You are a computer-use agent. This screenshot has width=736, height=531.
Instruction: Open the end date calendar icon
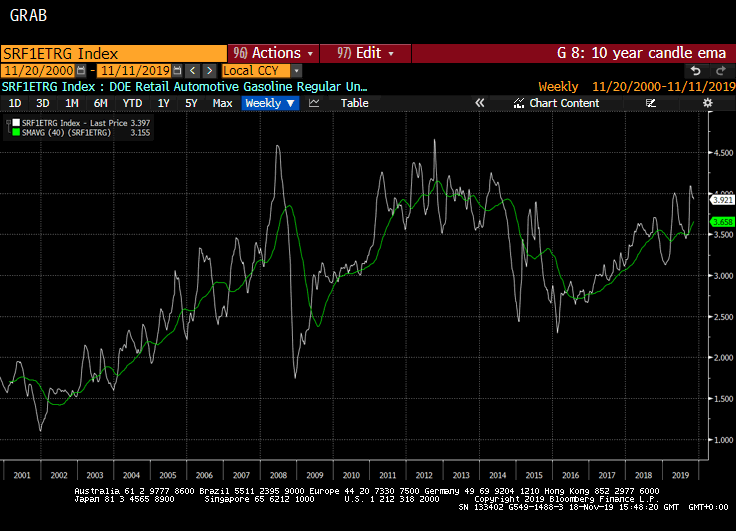(x=177, y=71)
